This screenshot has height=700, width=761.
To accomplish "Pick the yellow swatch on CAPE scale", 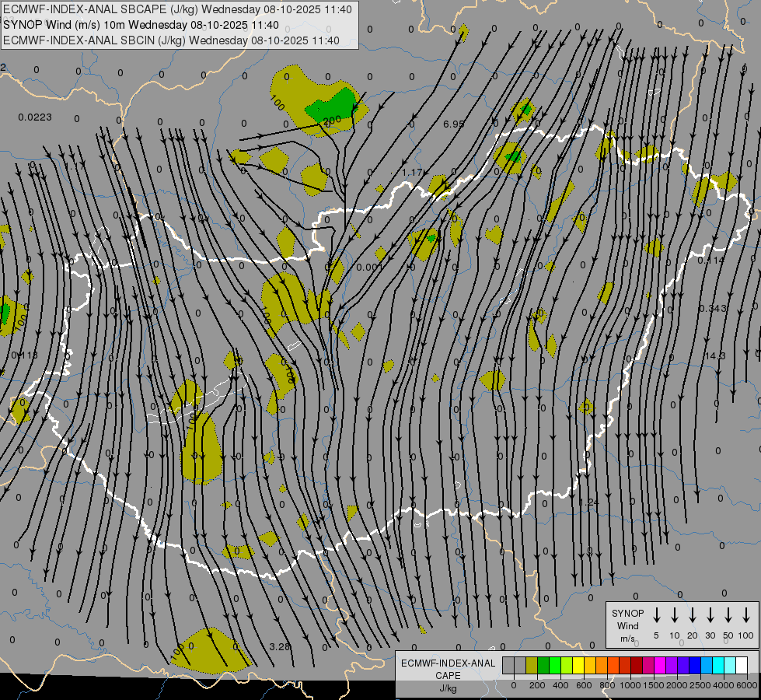I will point(578,665).
